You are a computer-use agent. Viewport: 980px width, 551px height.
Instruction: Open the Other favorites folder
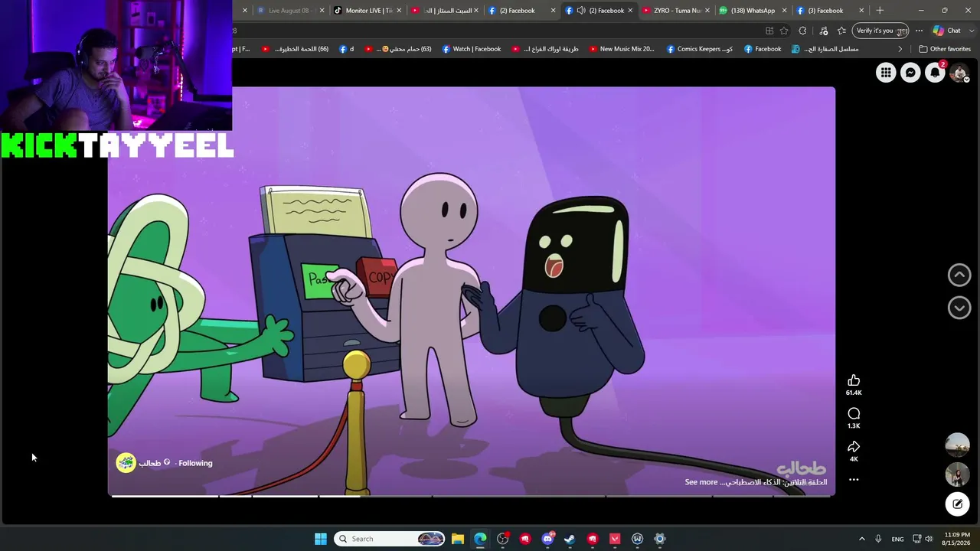point(945,49)
